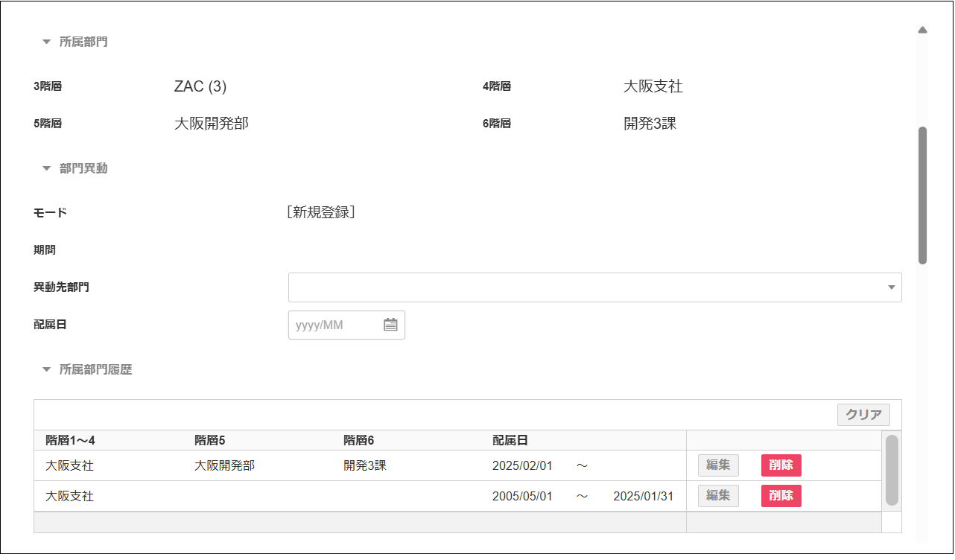955x560 pixels.
Task: Edit the 開発3課 history row
Action: (718, 465)
